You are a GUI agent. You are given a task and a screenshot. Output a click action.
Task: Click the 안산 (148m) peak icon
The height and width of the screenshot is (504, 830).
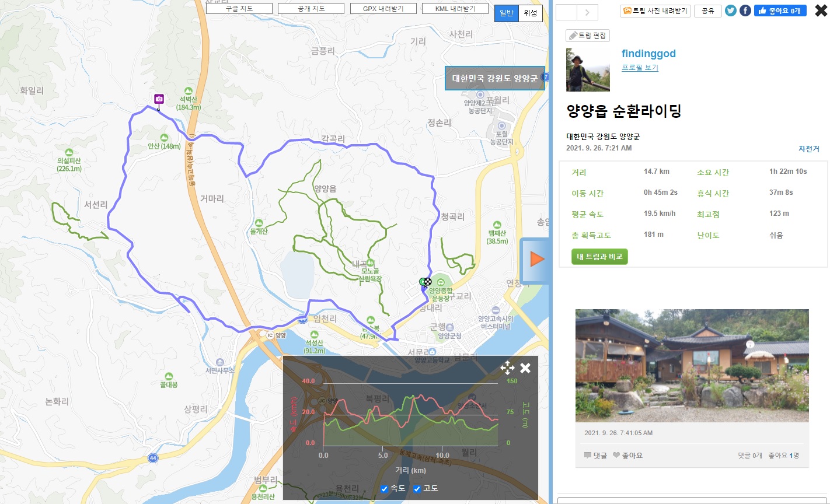164,137
